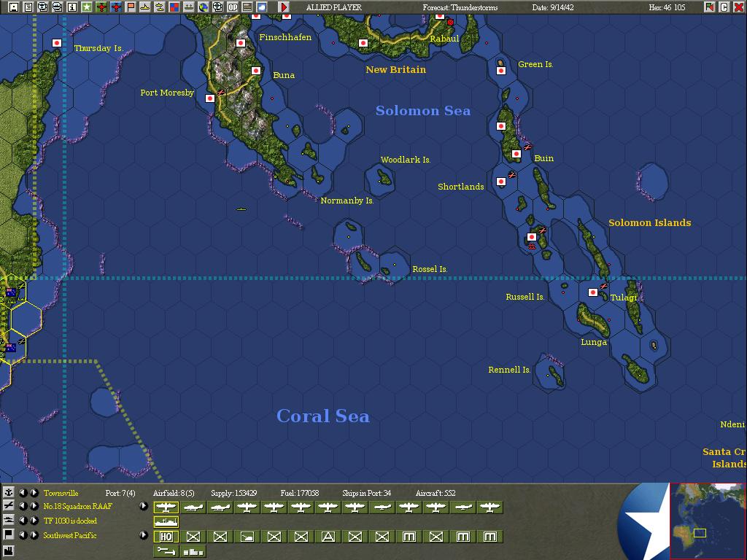The height and width of the screenshot is (560, 747).
Task: Click red plane icon on blue background
Action: click(116, 7)
